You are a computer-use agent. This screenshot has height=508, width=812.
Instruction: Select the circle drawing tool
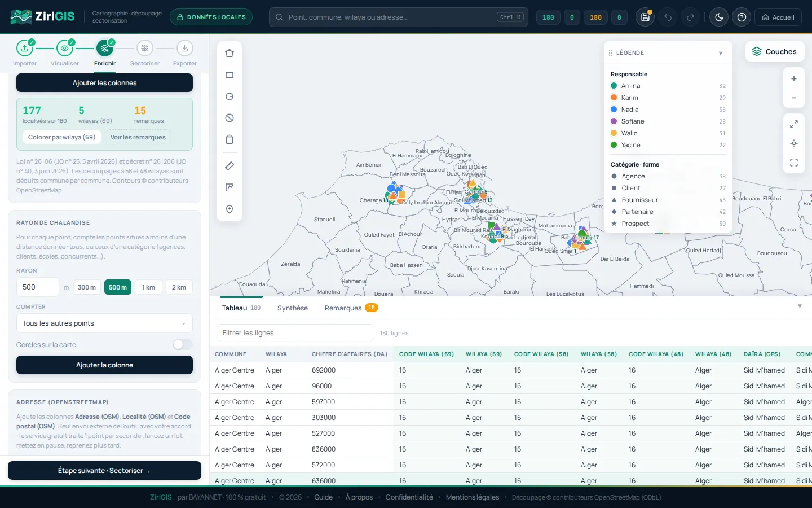point(230,97)
